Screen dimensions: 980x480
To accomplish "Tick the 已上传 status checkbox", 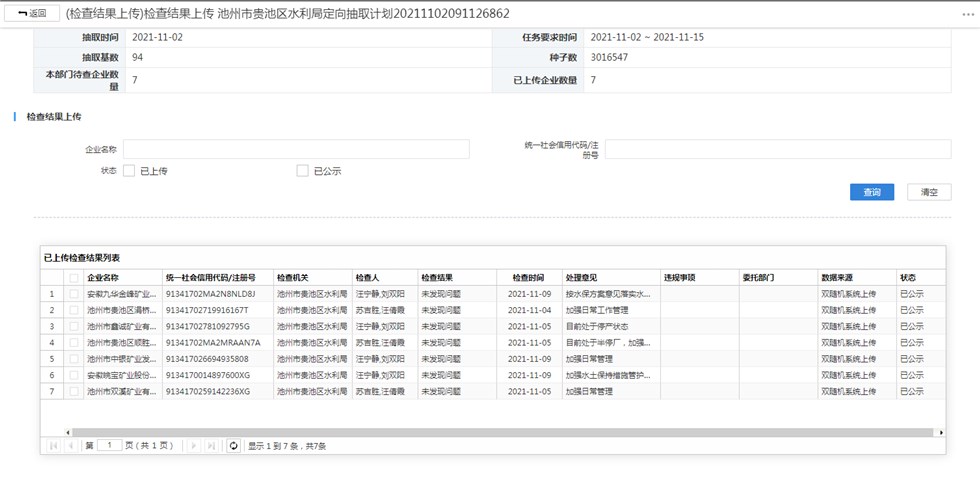I will pyautogui.click(x=129, y=171).
